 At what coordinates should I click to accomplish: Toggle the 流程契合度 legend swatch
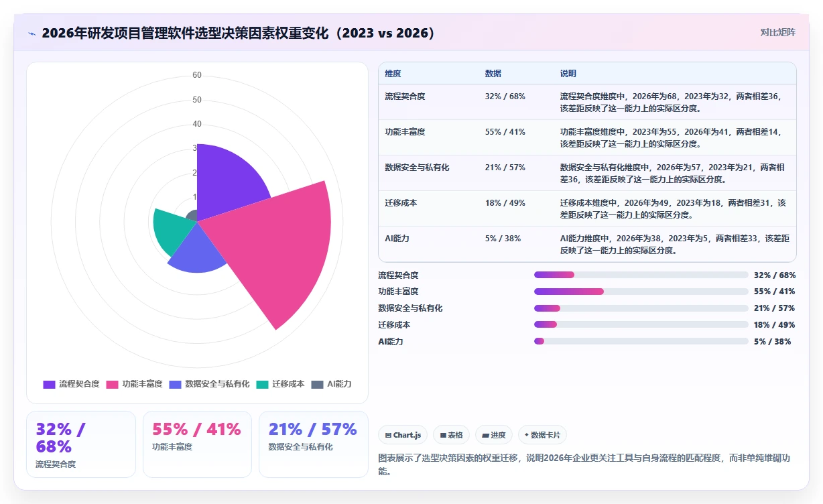49,384
